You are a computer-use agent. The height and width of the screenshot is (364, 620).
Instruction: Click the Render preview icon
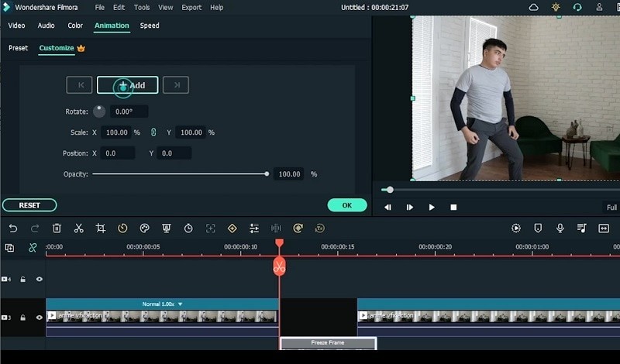click(516, 228)
